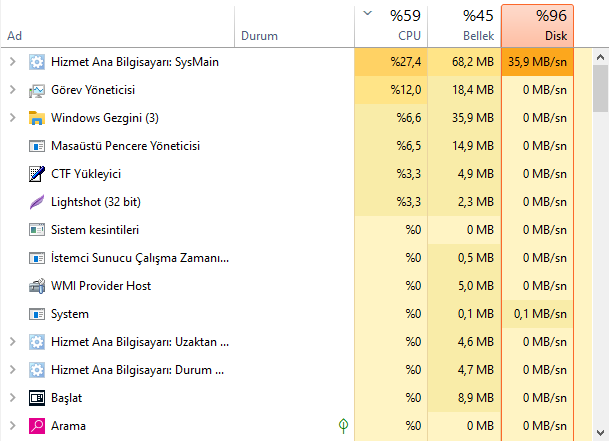
Task: Click the green leaf status icon for Arama
Action: coord(343,426)
